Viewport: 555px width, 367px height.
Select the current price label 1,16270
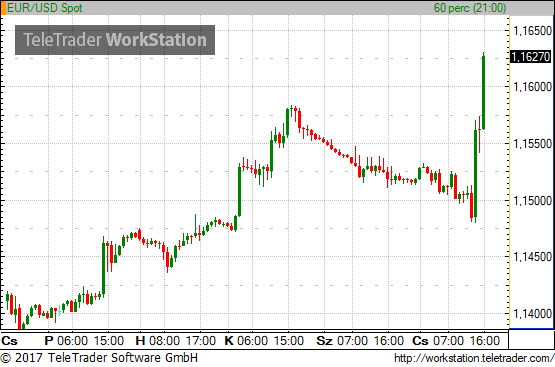[x=531, y=56]
